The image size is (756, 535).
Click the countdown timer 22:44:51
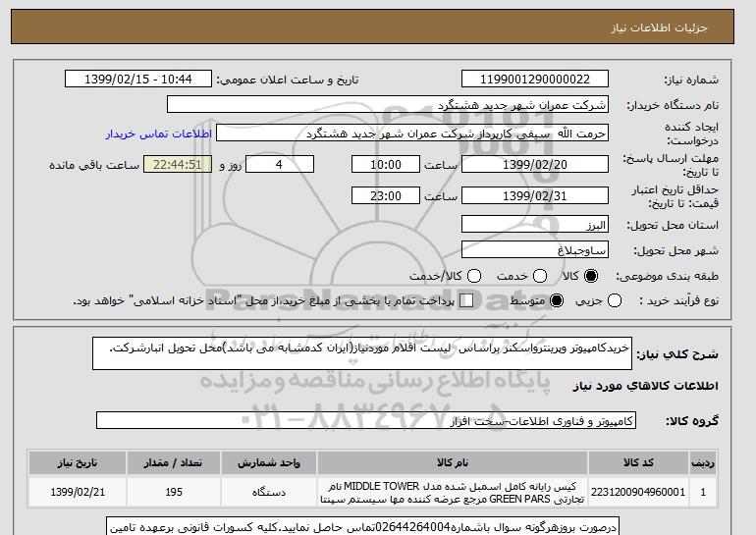pos(178,164)
